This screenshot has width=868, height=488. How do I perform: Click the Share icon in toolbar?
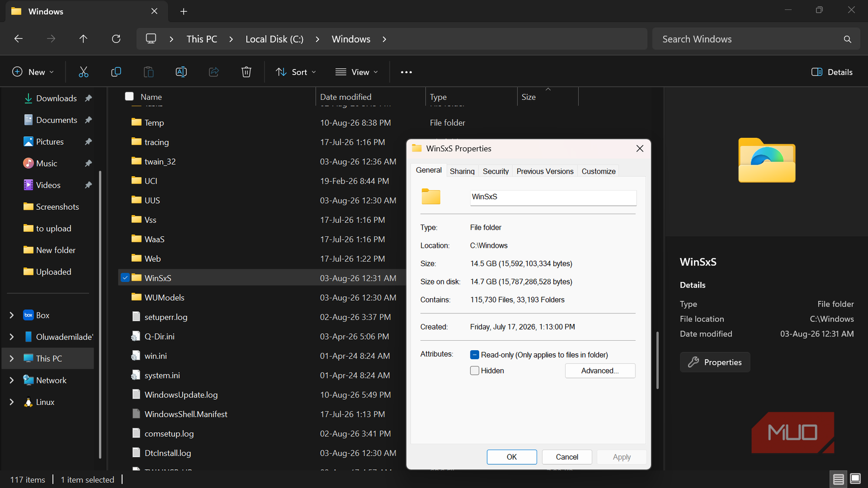(214, 72)
